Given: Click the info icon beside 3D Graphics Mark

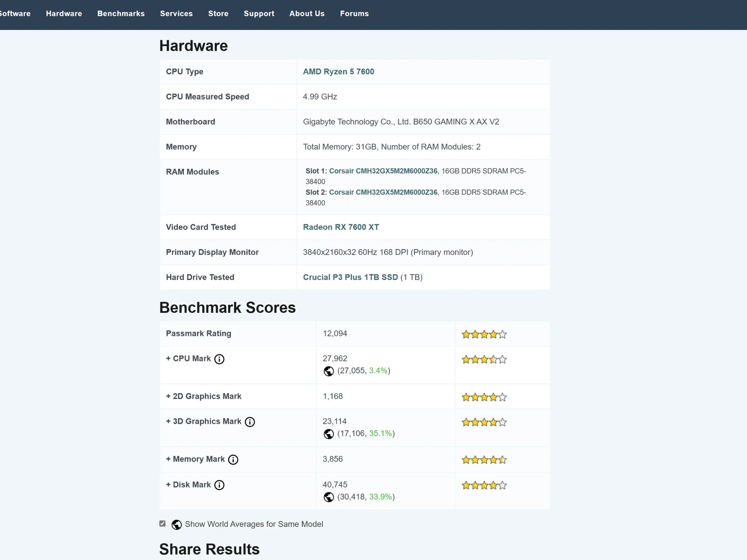Looking at the screenshot, I should coord(250,422).
